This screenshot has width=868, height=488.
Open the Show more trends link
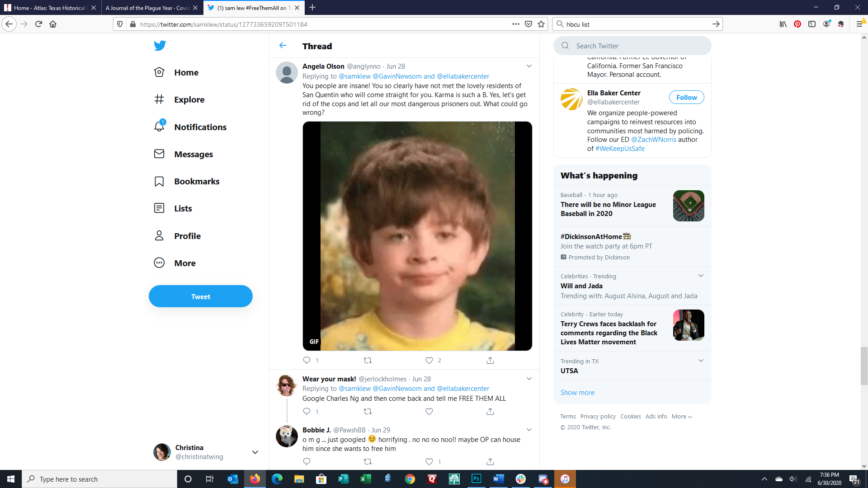pyautogui.click(x=577, y=392)
